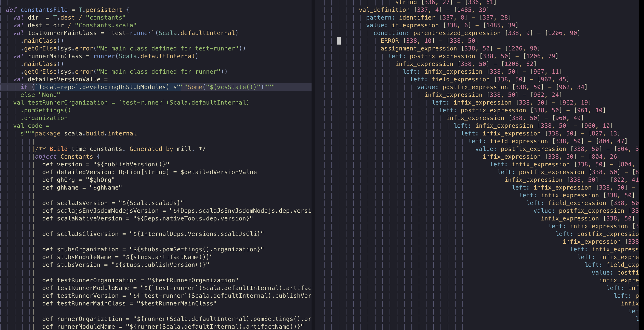Click 'val code =' declaration

[x=31, y=126]
